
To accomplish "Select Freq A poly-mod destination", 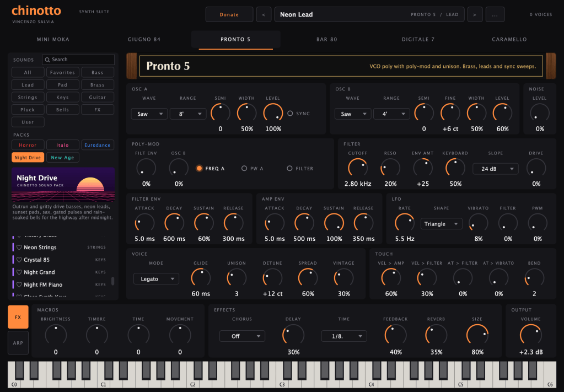I will tap(199, 168).
